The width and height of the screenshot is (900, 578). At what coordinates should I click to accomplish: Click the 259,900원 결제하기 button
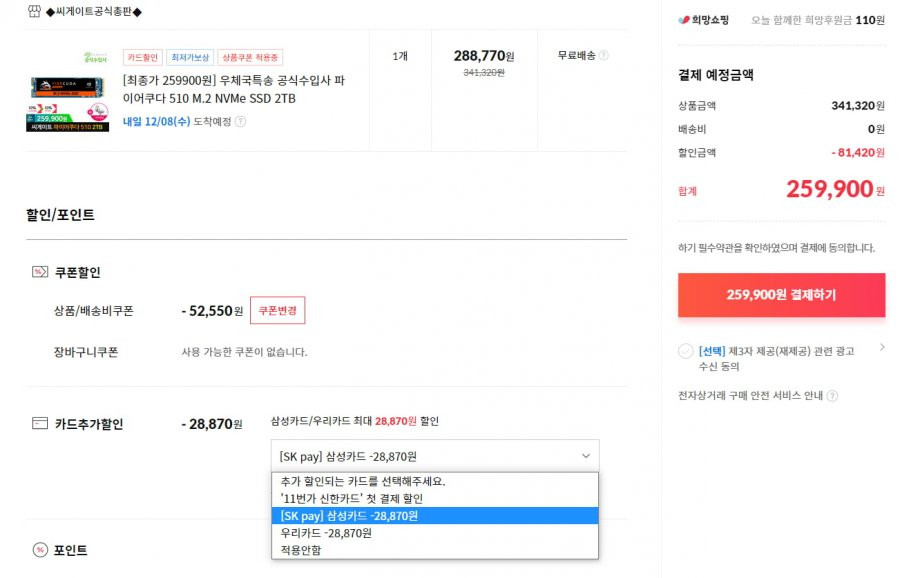click(781, 295)
